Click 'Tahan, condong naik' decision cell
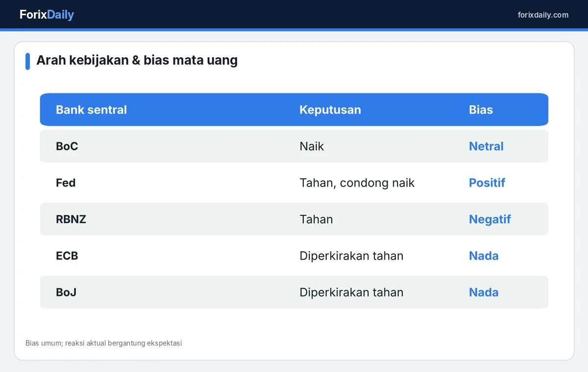This screenshot has width=588, height=372. coord(357,183)
